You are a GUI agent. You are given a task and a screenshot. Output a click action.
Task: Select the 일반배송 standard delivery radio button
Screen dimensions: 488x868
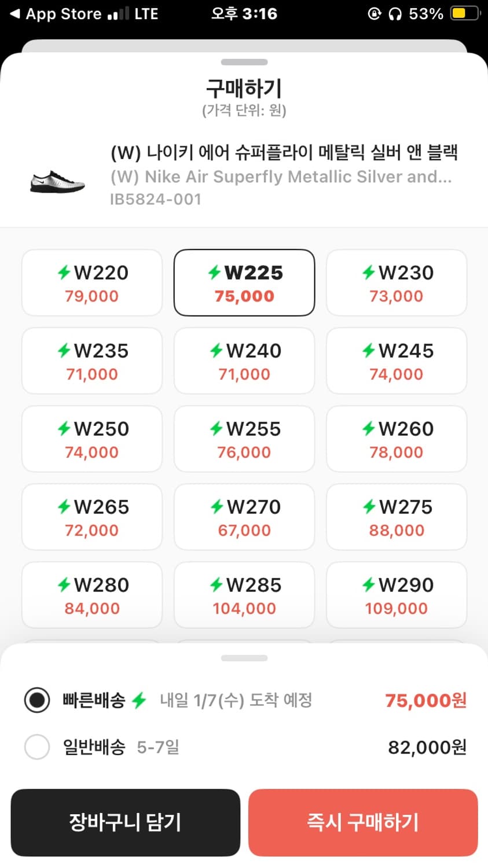[37, 746]
